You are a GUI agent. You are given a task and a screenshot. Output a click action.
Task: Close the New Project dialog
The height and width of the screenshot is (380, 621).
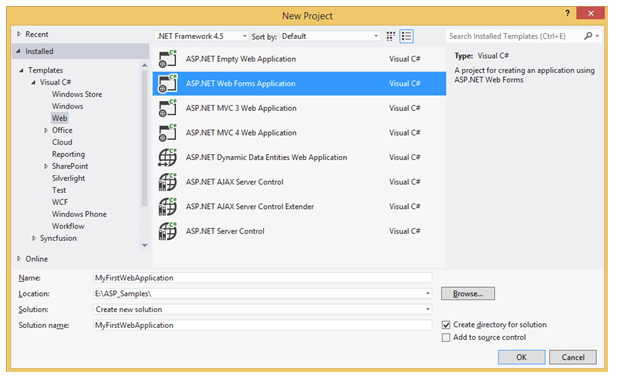coord(590,13)
